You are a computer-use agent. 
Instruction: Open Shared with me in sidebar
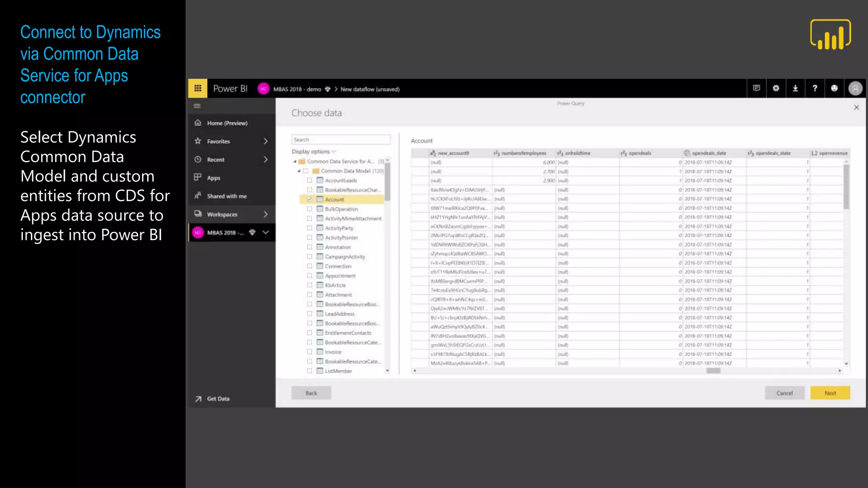pos(232,196)
